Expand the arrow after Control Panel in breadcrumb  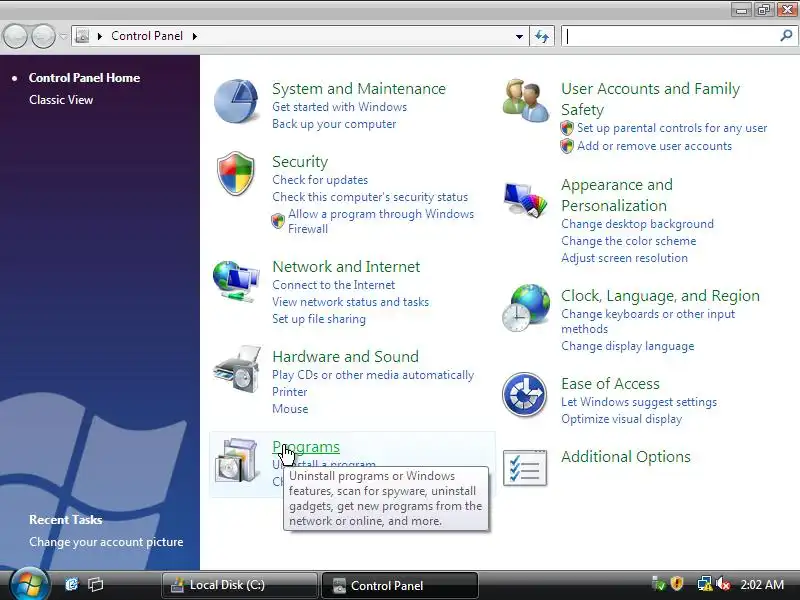[195, 36]
